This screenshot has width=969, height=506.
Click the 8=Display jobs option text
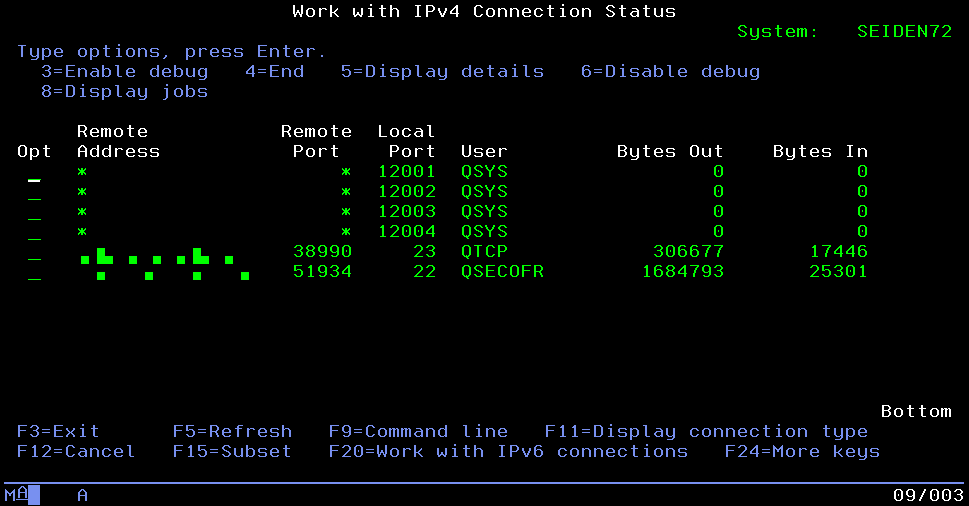(x=125, y=92)
